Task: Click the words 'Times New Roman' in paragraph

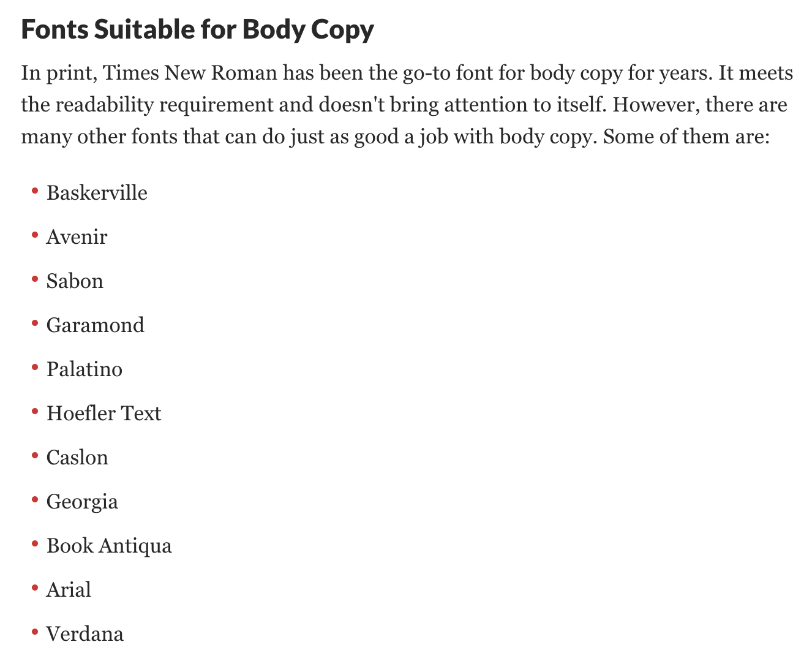Action: click(190, 74)
